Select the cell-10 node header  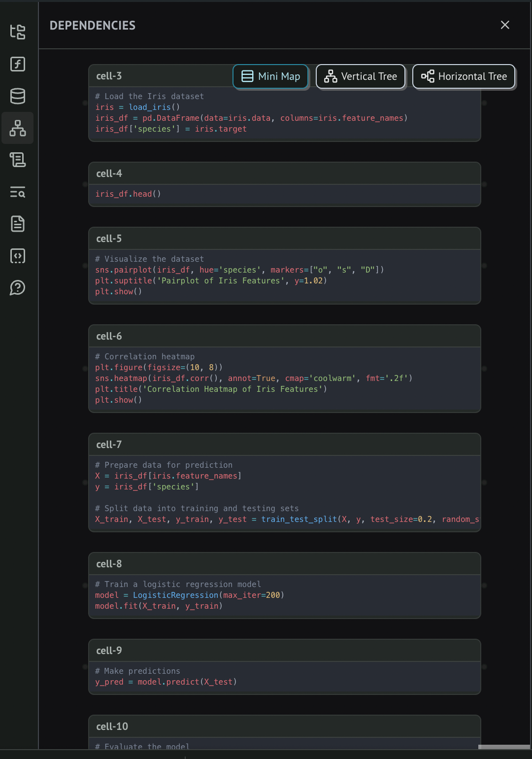(285, 726)
